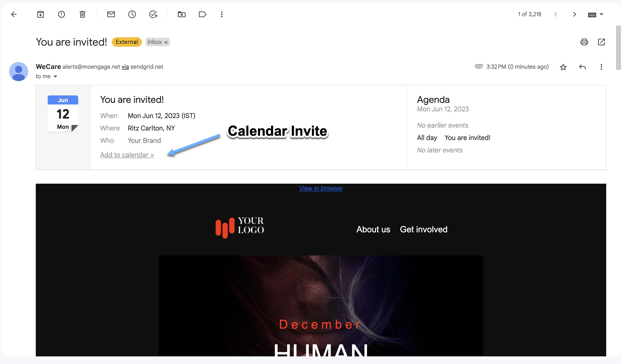Open the Labels icon
This screenshot has height=364, width=621.
202,14
